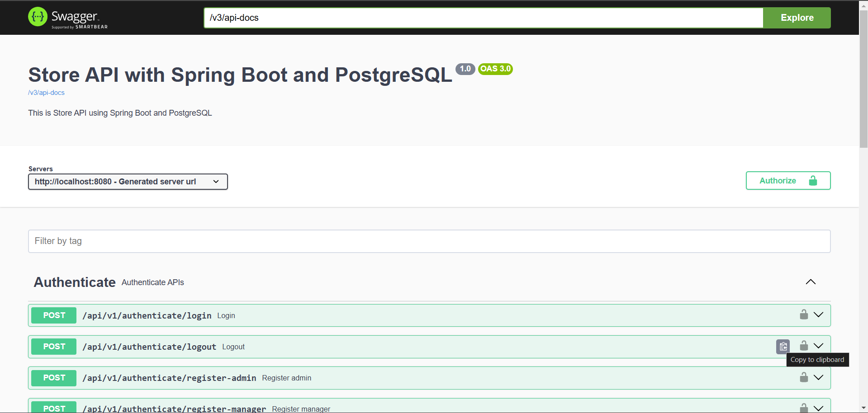Click the API docs URL input field
The image size is (868, 413).
point(484,18)
